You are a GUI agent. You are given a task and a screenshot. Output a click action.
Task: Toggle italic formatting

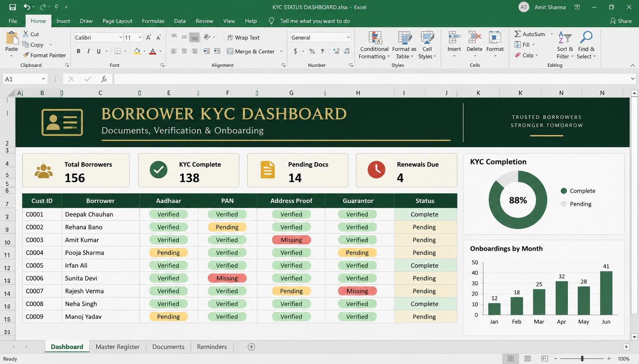(88, 51)
